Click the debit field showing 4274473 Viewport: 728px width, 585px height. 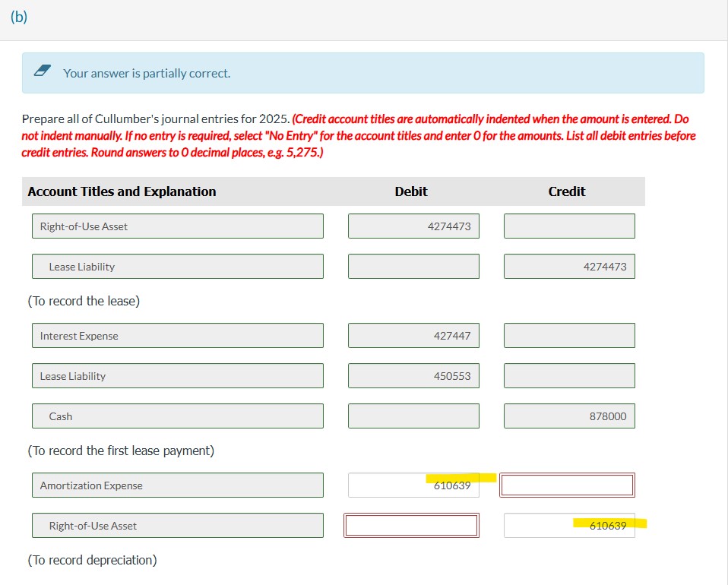[413, 226]
